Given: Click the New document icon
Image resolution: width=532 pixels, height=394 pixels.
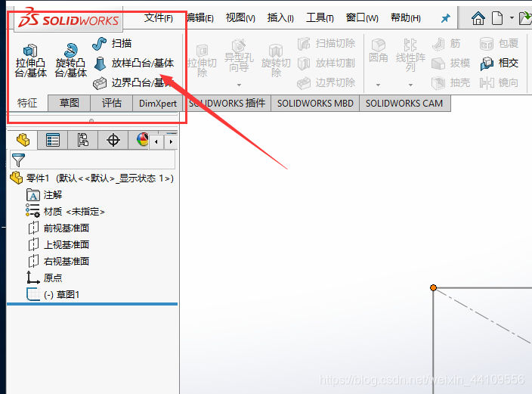Looking at the screenshot, I should [497, 18].
